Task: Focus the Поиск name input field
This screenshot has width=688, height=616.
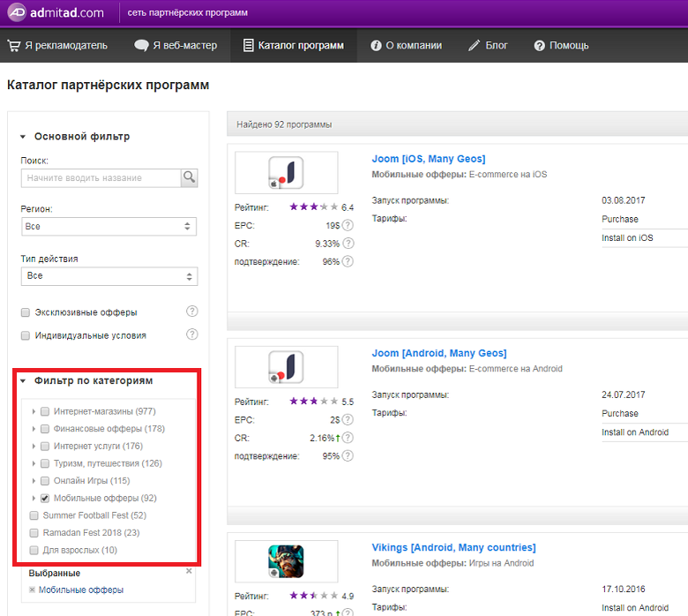Action: (x=101, y=177)
